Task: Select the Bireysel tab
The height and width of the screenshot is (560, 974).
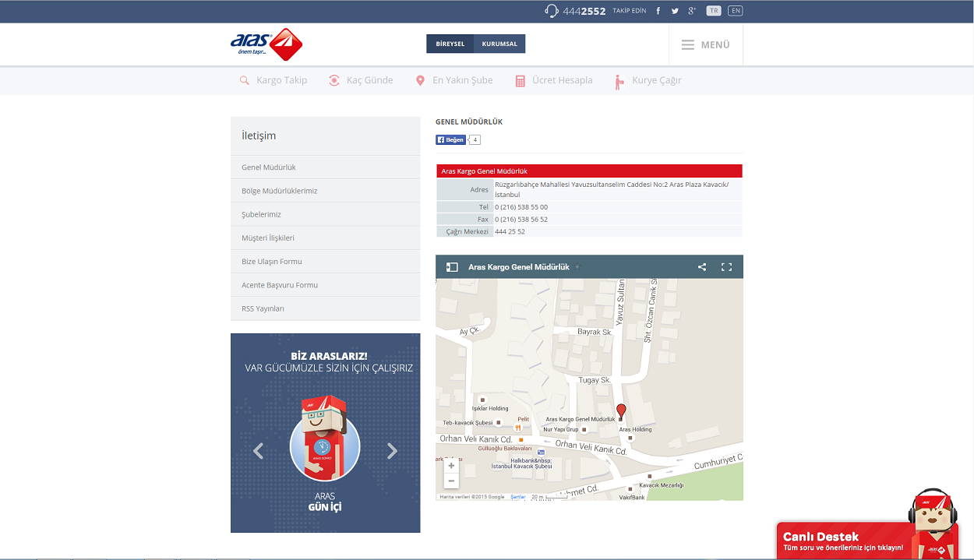Action: (450, 44)
